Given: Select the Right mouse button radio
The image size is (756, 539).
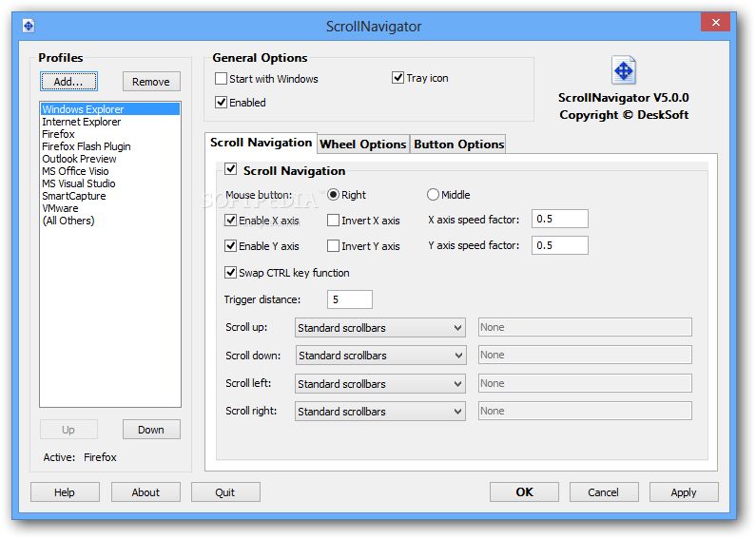Looking at the screenshot, I should pos(334,195).
